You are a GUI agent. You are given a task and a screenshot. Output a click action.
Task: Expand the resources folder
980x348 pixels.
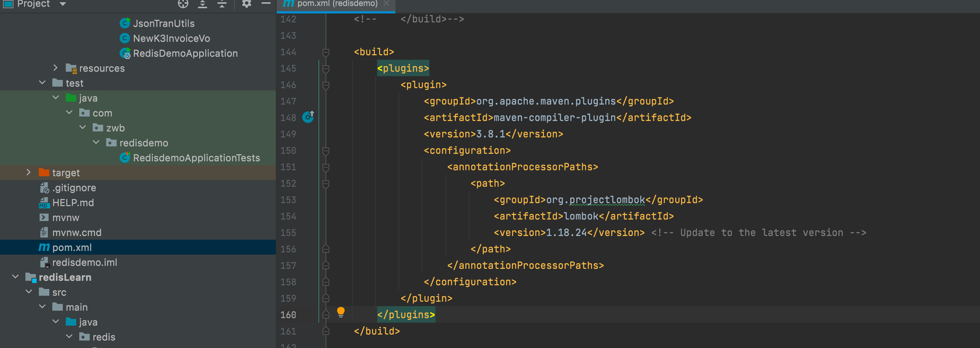point(56,68)
